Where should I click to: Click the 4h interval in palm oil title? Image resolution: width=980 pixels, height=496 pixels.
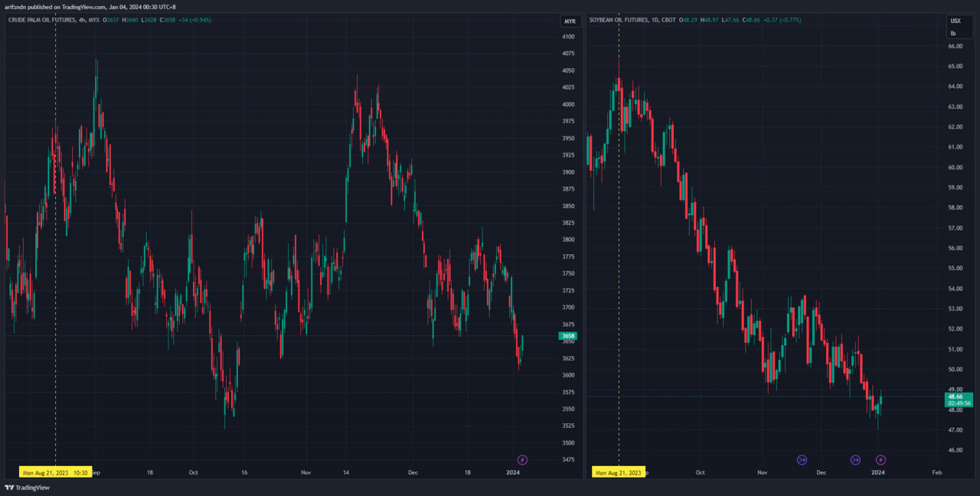click(x=83, y=20)
